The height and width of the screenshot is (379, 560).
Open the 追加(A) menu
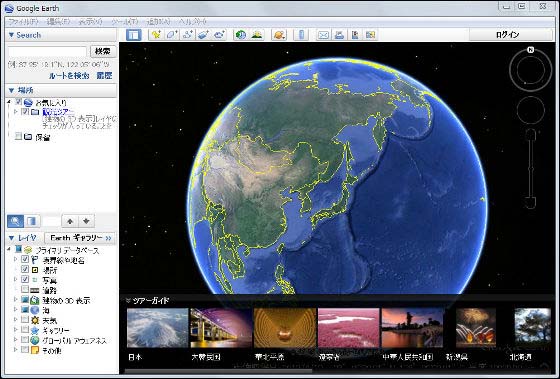pos(159,22)
